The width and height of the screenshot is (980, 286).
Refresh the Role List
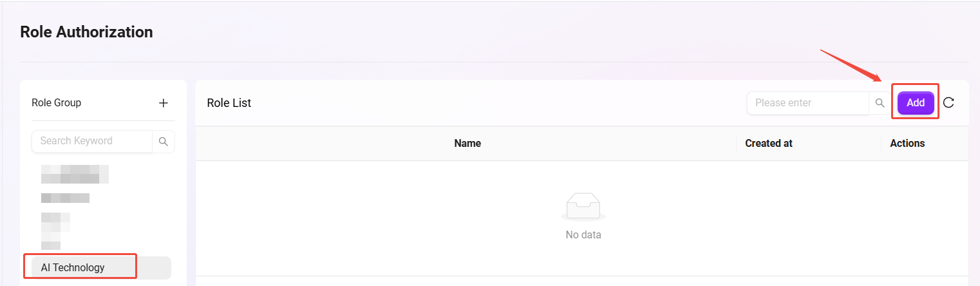click(x=948, y=103)
